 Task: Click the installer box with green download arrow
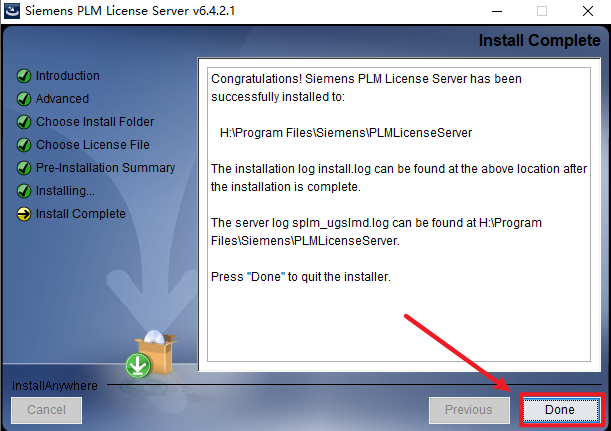pos(151,355)
